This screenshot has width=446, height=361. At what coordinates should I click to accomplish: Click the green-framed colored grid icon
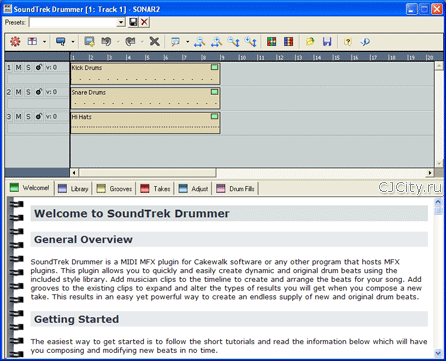(x=271, y=42)
